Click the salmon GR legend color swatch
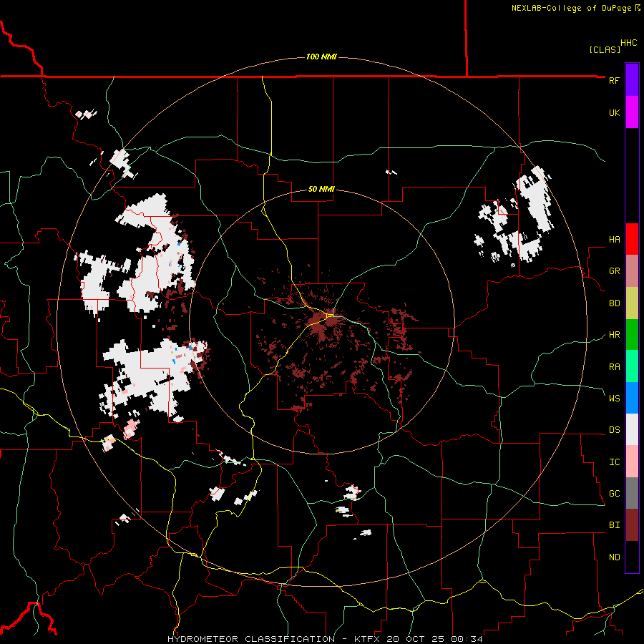644x644 pixels. point(632,271)
